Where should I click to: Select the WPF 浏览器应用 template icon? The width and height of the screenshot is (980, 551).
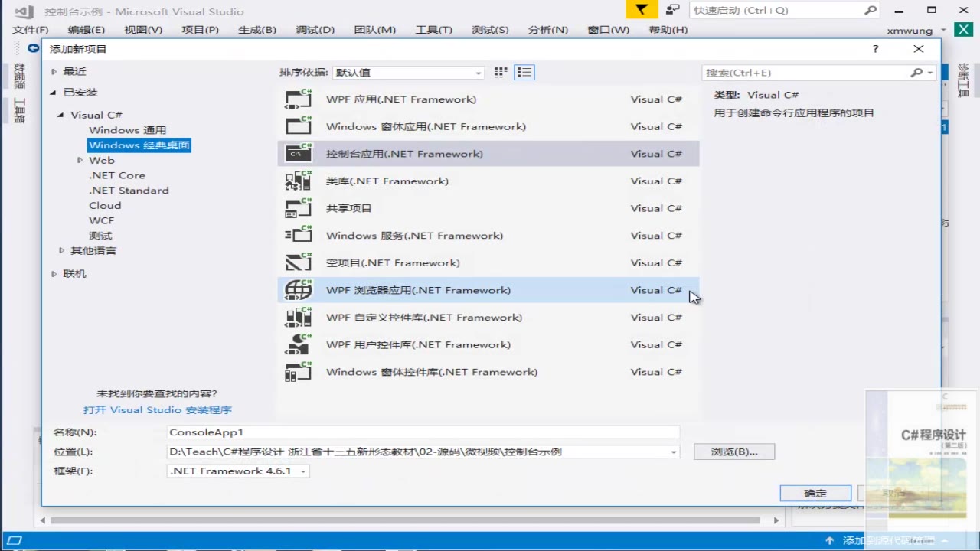pyautogui.click(x=299, y=290)
